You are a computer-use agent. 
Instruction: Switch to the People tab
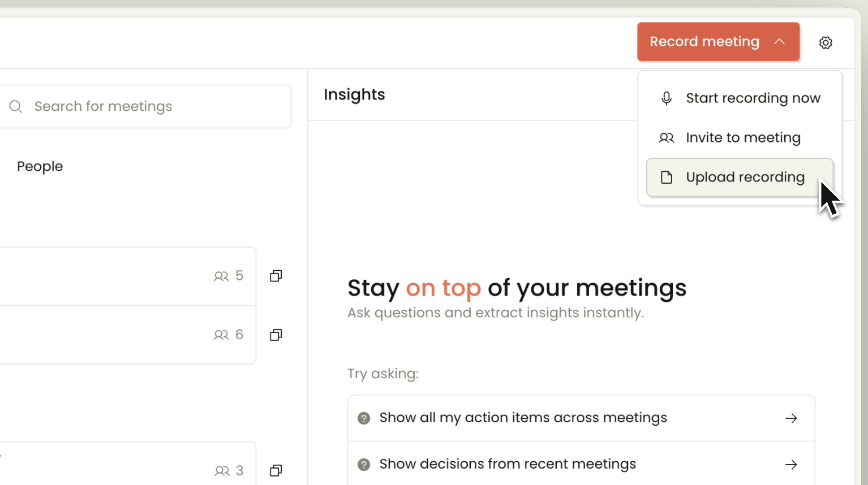point(40,167)
